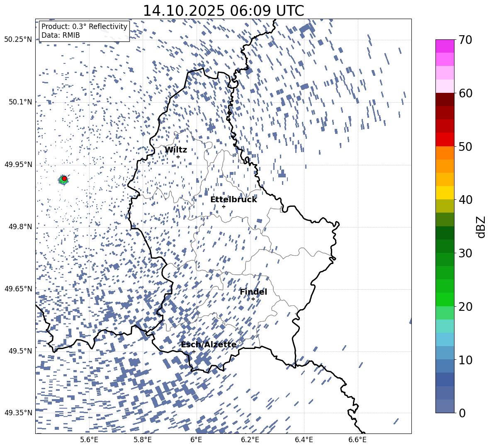Click the 6.2°E longitude label
491x448 pixels.
click(x=250, y=440)
